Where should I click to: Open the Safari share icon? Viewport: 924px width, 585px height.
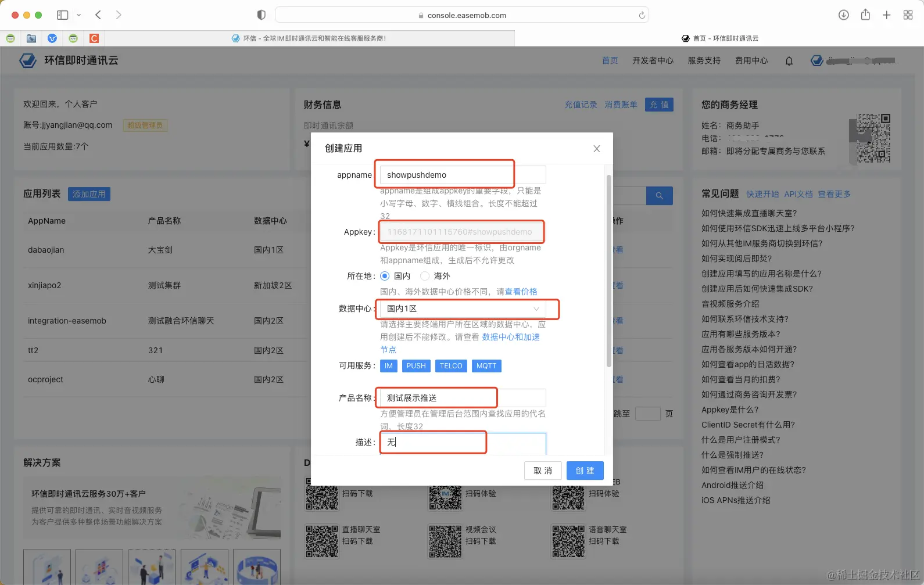[865, 15]
